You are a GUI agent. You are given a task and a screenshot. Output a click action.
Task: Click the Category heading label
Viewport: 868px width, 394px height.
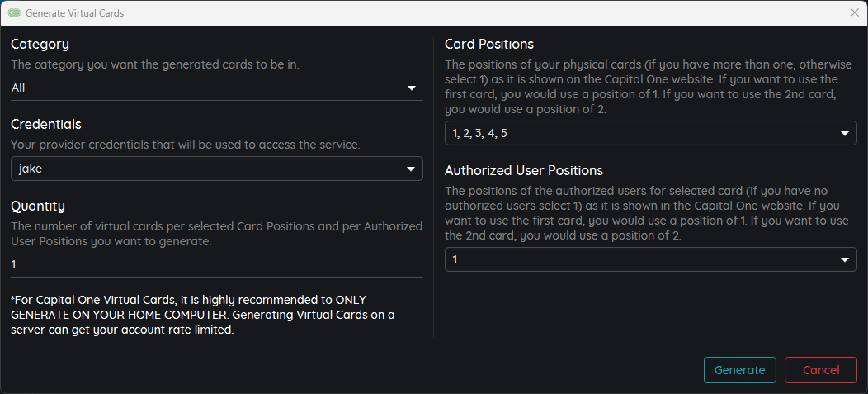point(40,45)
